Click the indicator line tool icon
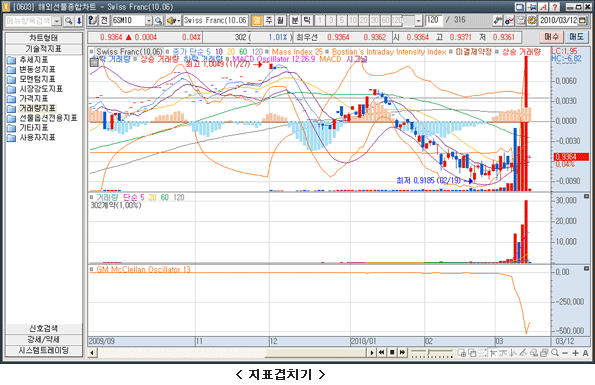The image size is (595, 385). tap(509, 20)
